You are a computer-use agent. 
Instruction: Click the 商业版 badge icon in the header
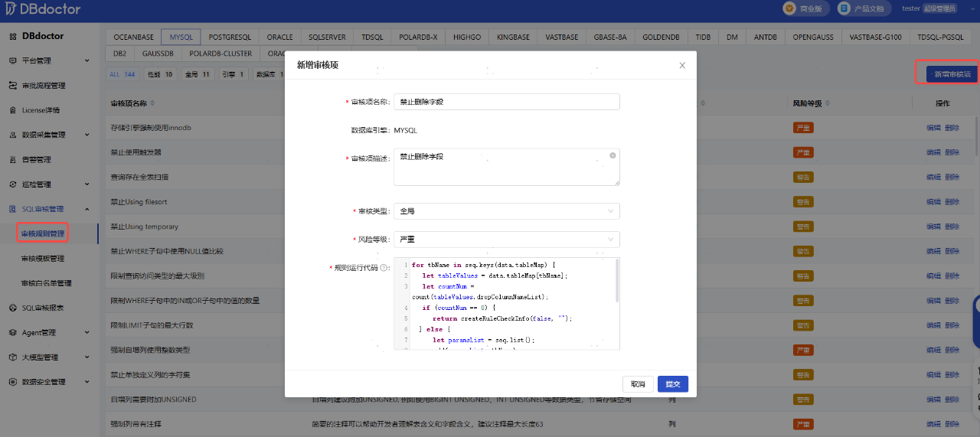789,8
